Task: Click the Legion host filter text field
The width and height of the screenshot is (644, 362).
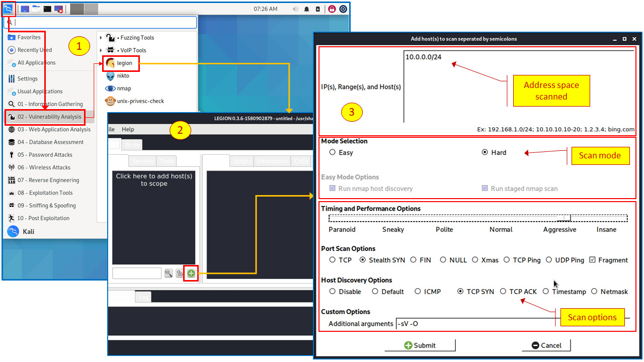Action: tap(137, 273)
